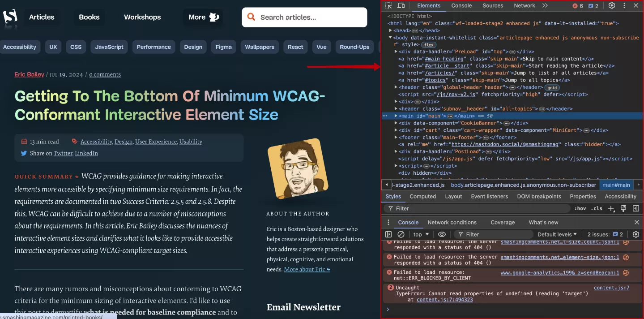Viewport: 644px width, 319px height.
Task: Expand the head element node
Action: pyautogui.click(x=391, y=30)
